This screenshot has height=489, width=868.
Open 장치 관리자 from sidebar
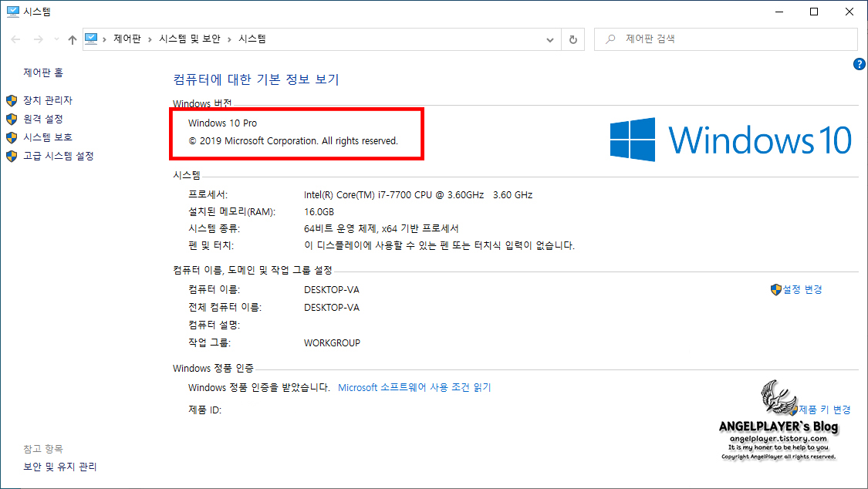click(48, 100)
